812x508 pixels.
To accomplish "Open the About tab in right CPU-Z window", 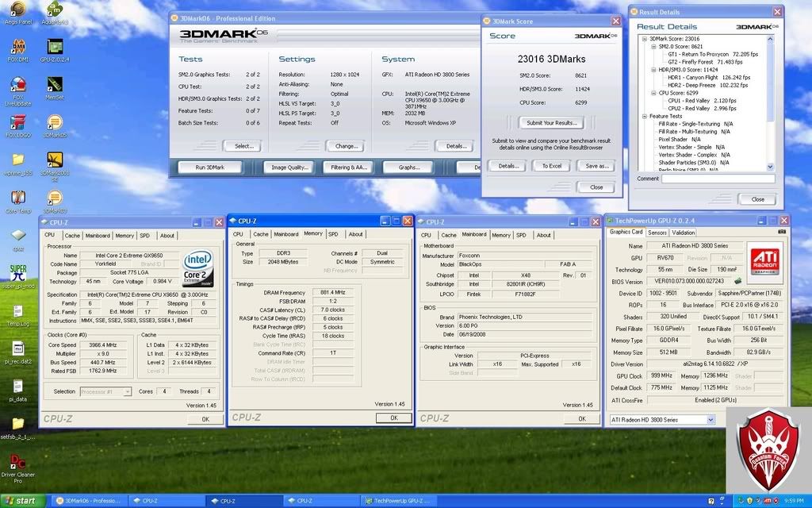I will pyautogui.click(x=543, y=235).
